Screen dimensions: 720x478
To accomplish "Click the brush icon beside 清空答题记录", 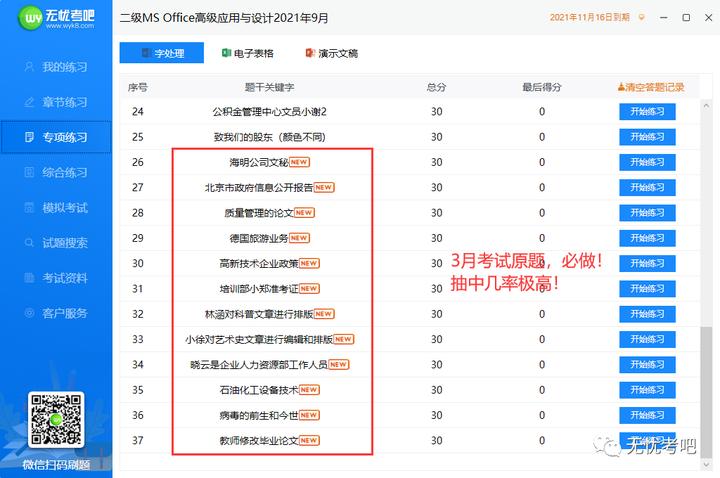I will click(x=621, y=86).
